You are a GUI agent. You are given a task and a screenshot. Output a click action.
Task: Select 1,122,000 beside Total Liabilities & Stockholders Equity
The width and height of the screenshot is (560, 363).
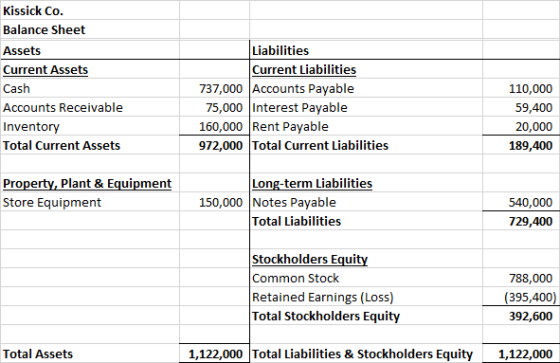(x=525, y=354)
